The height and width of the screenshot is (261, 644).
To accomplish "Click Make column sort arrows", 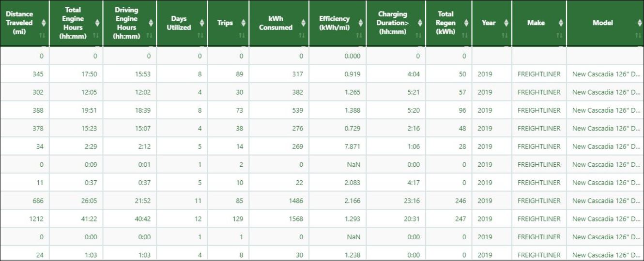I will pyautogui.click(x=560, y=23).
